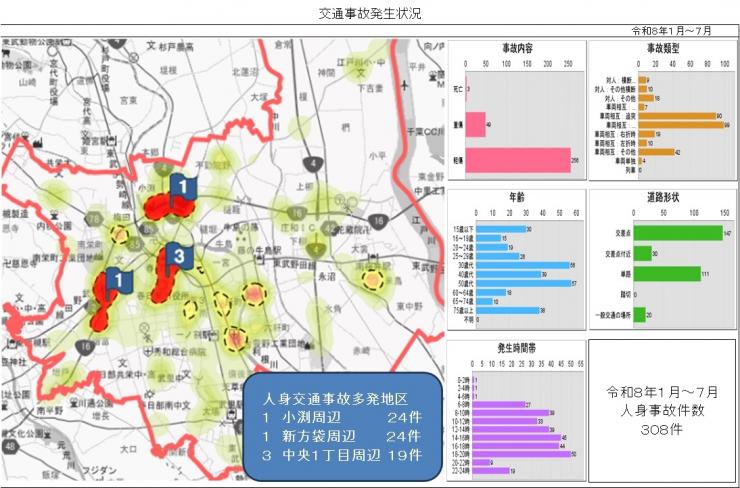Click the 65~74歳 label in 年齢
Screen dimensions: 740x488
click(x=463, y=302)
